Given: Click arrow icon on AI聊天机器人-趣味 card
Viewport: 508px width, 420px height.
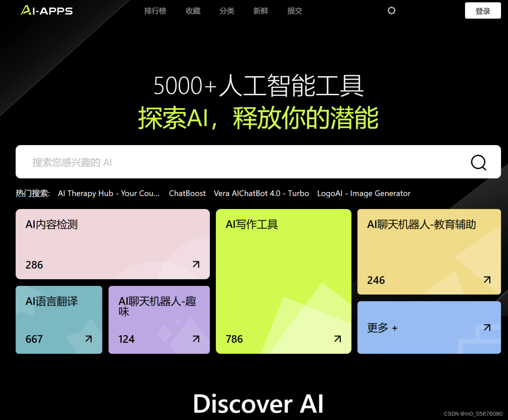Looking at the screenshot, I should (x=196, y=339).
